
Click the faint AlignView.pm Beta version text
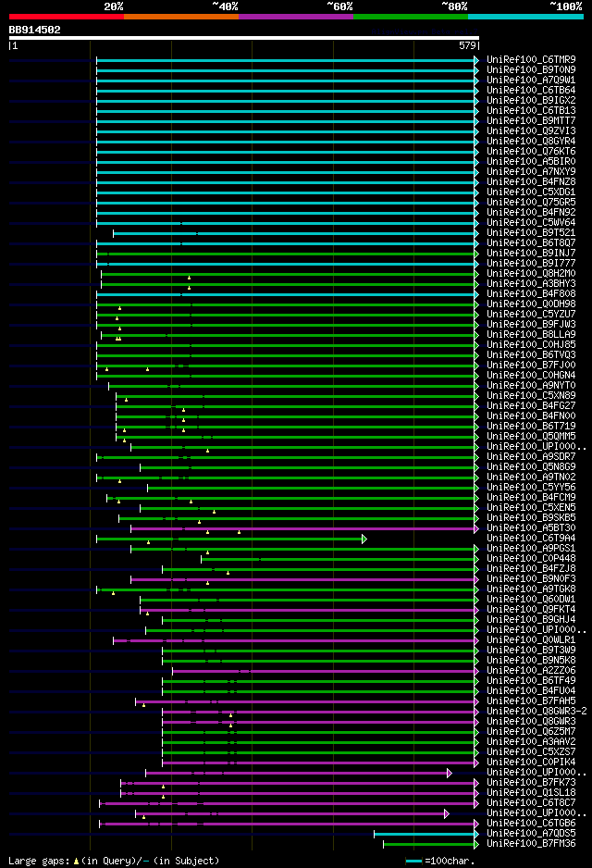point(424,31)
